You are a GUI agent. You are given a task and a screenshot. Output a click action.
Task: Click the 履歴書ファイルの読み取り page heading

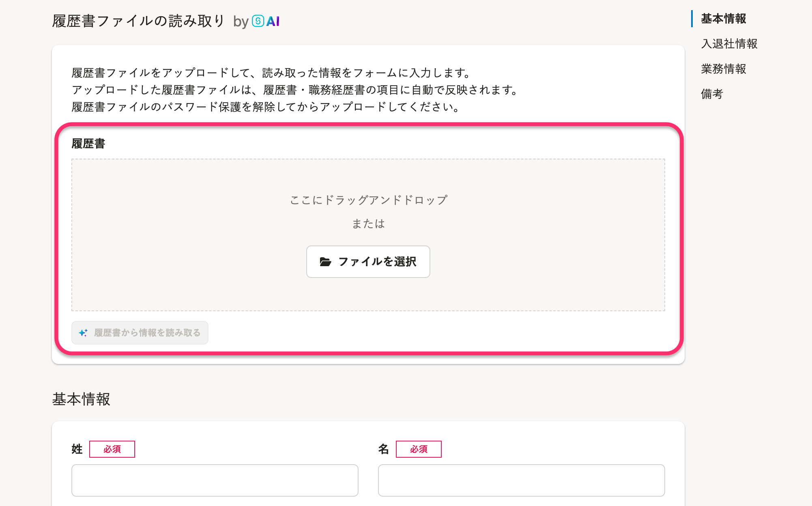(138, 21)
